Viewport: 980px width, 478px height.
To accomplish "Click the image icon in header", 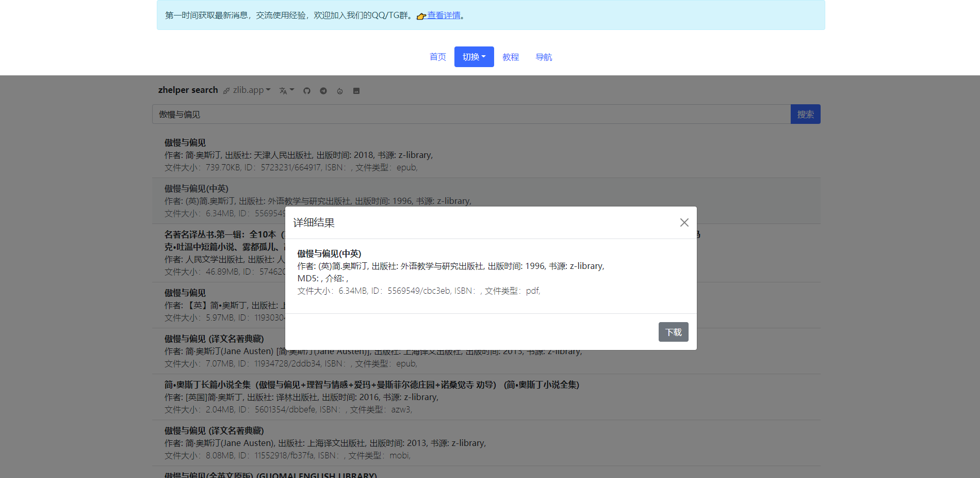I will [356, 91].
